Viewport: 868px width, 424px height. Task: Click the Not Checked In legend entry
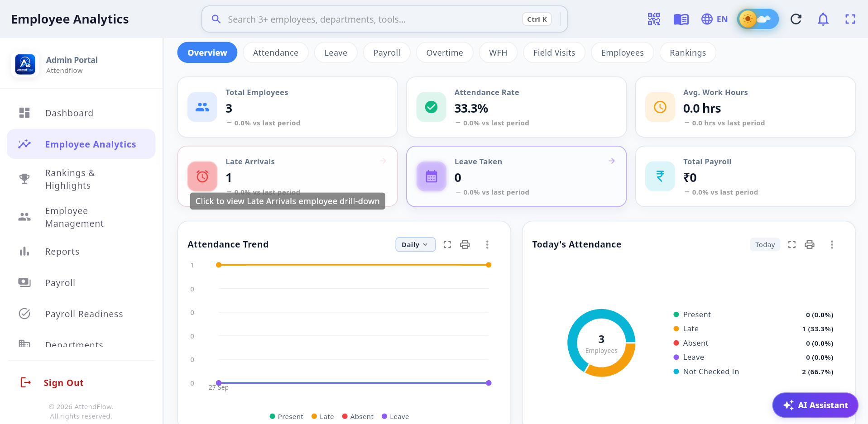[x=753, y=372]
